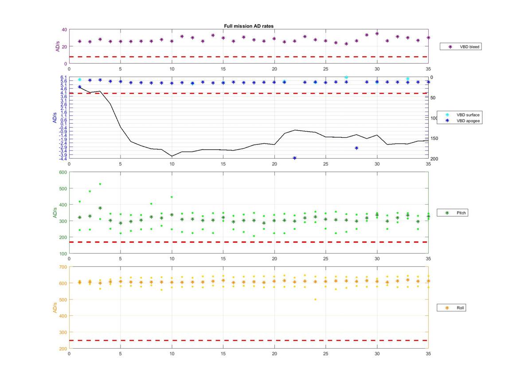Select the "VBD apogee" legend label

click(x=468, y=120)
